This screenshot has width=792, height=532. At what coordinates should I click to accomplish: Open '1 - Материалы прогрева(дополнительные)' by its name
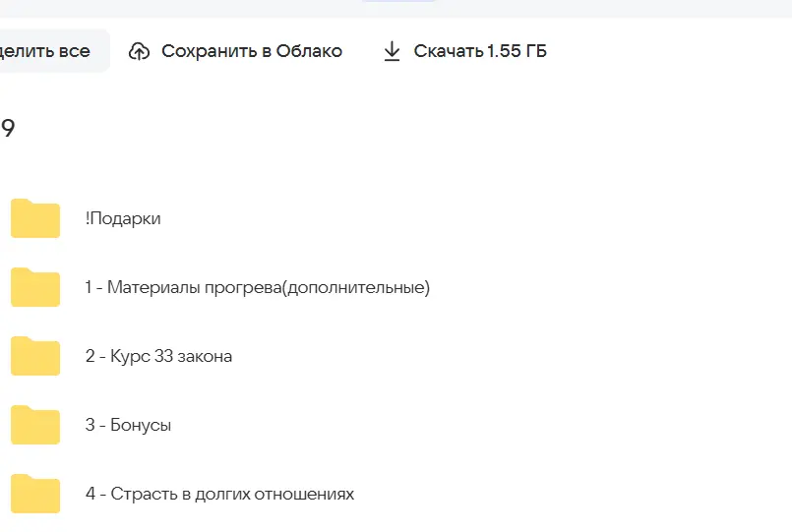point(257,287)
